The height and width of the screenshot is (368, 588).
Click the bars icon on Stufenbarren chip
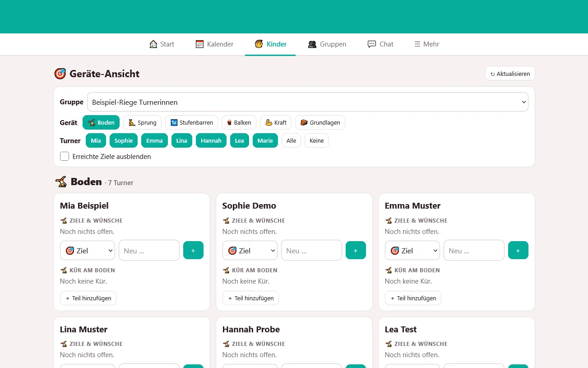tap(174, 123)
